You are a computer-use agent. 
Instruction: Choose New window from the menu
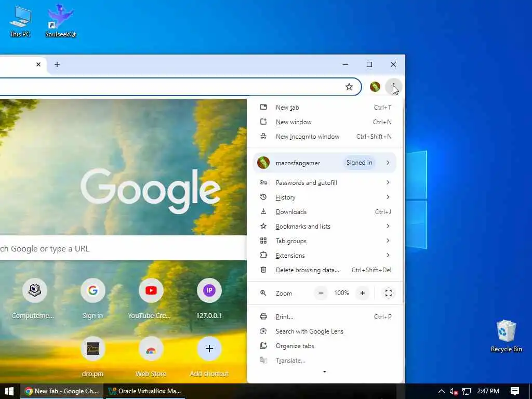(x=325, y=122)
